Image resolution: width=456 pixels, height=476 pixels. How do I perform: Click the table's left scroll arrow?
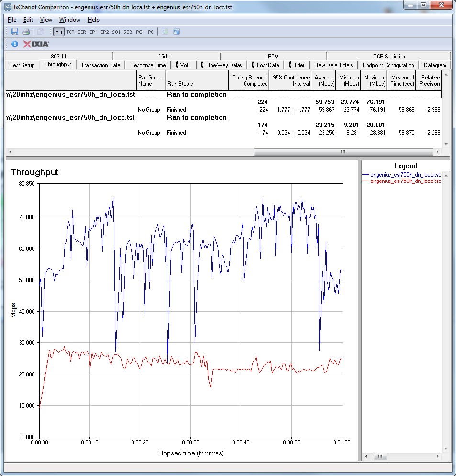[10, 152]
